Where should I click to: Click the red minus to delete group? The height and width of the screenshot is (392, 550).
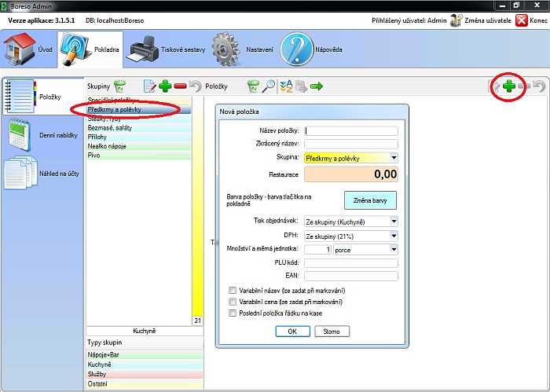(x=180, y=86)
